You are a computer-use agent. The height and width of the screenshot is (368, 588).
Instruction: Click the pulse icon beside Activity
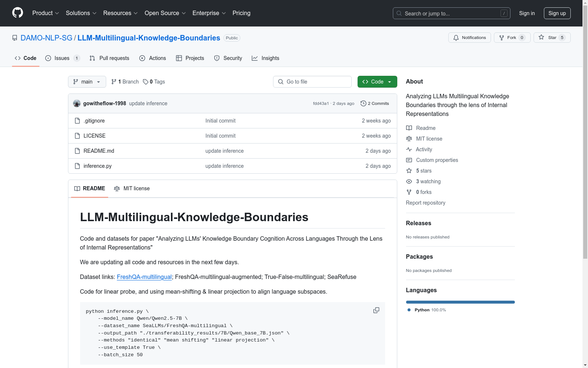(x=409, y=149)
